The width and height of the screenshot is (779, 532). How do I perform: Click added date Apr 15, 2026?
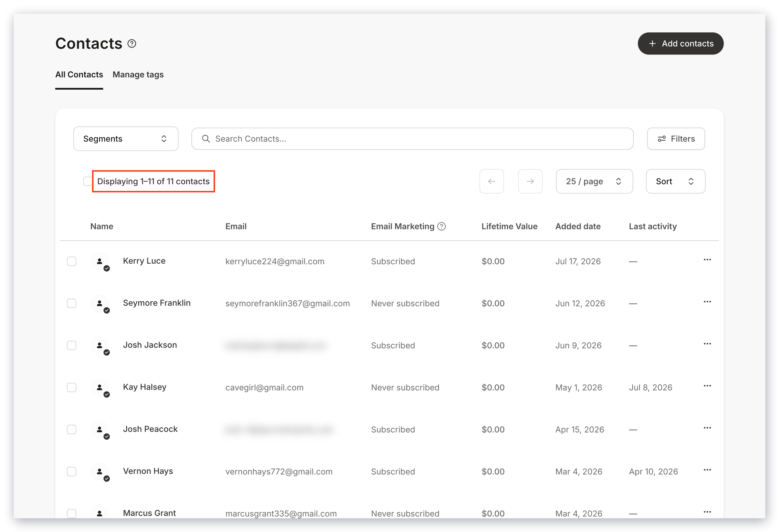tap(579, 430)
